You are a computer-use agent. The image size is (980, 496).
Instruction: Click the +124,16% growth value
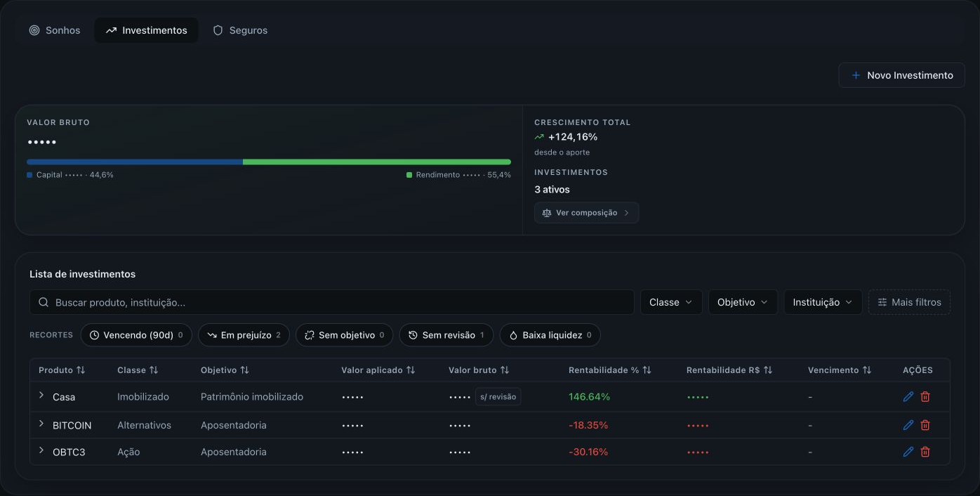572,137
